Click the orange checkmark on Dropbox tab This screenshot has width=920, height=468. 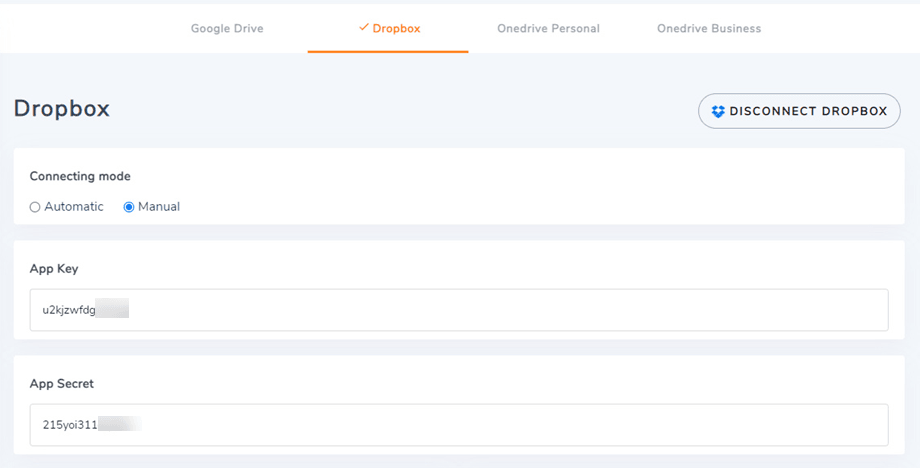(364, 28)
